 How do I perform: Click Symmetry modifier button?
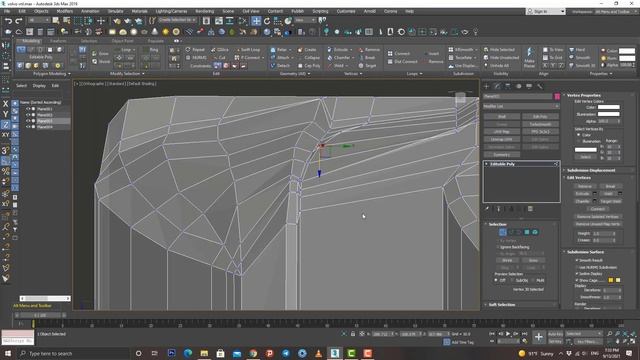click(502, 155)
